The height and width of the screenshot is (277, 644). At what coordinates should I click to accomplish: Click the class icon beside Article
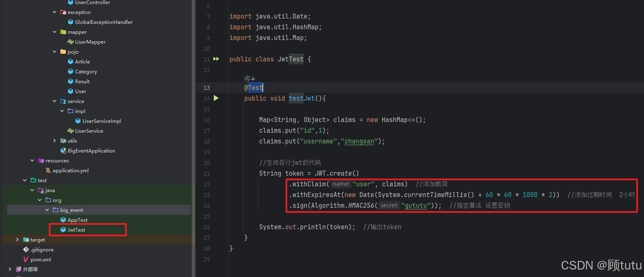click(70, 61)
